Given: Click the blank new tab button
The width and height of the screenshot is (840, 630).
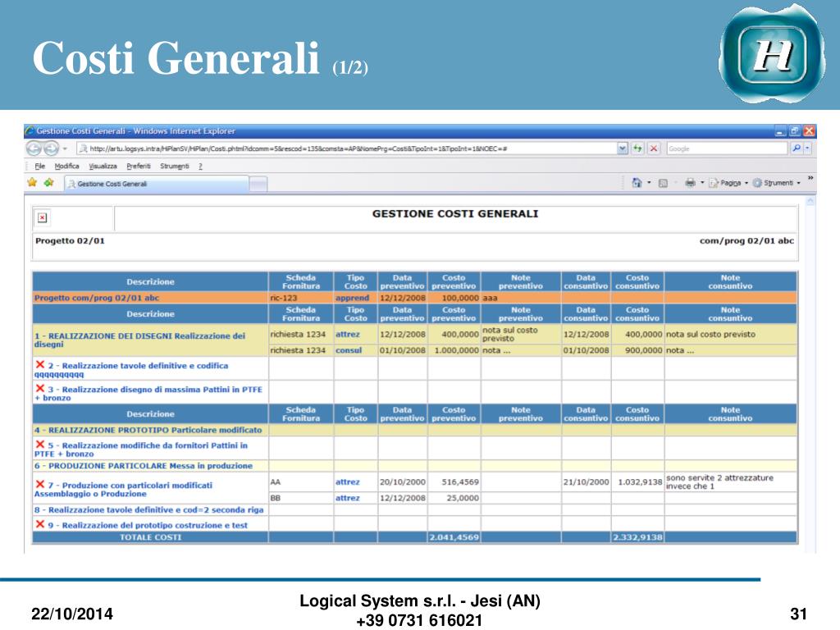Looking at the screenshot, I should pos(258,184).
